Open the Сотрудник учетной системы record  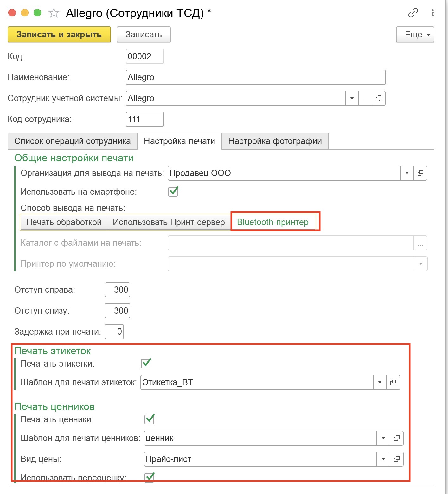tap(378, 98)
